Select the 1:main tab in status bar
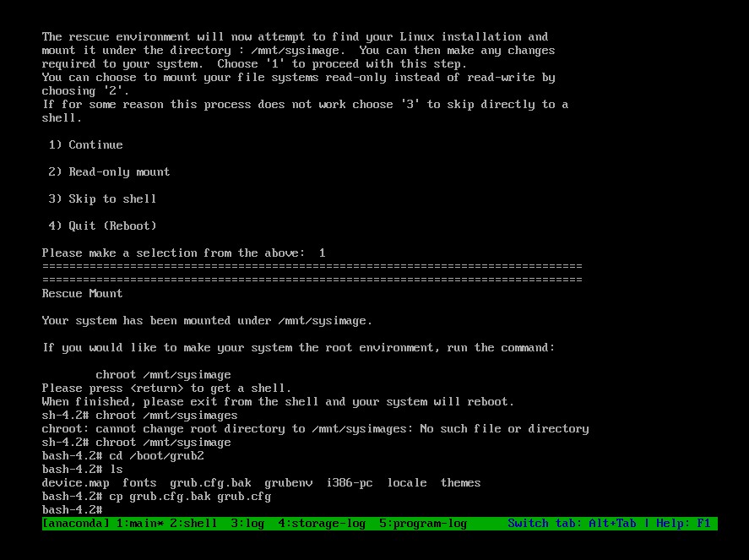This screenshot has width=749, height=560. click(x=140, y=523)
